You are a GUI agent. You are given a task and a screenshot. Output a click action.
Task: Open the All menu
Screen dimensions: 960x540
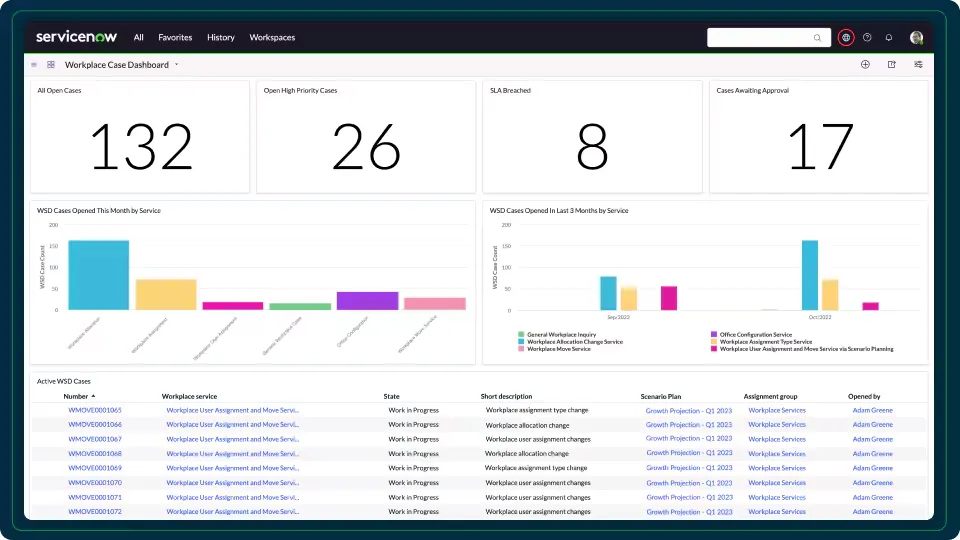(x=138, y=37)
